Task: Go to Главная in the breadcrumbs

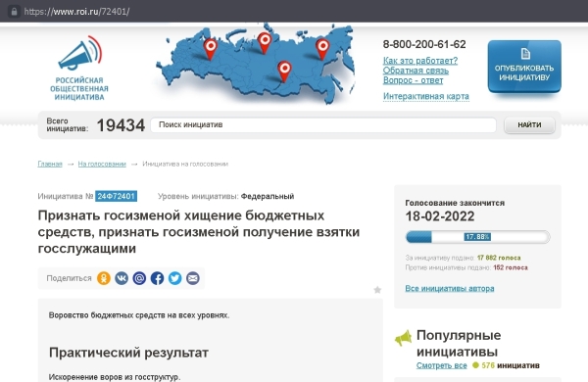Action: pyautogui.click(x=50, y=164)
